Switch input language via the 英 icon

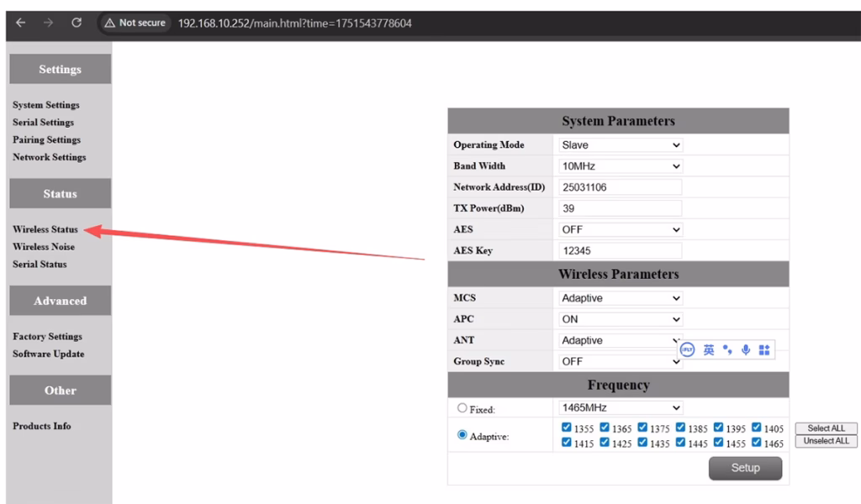pyautogui.click(x=710, y=349)
